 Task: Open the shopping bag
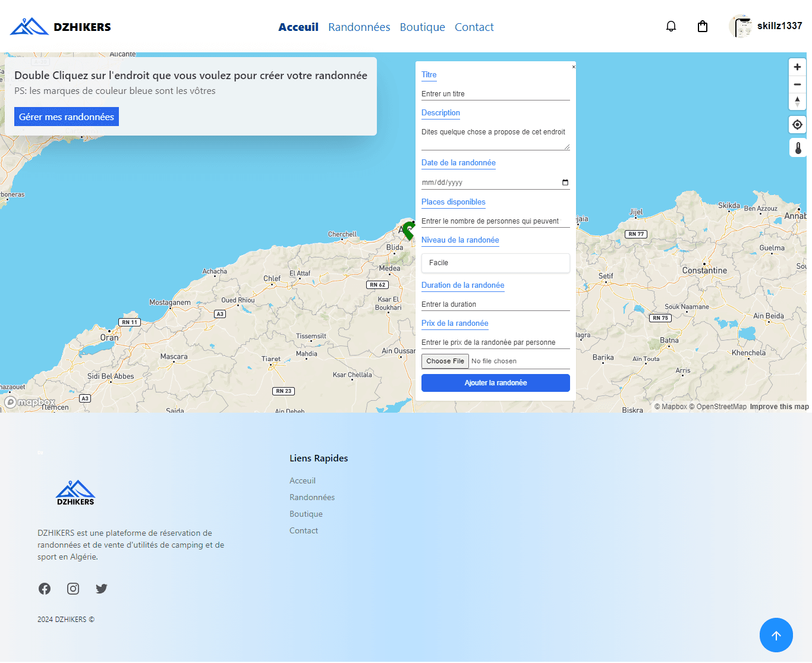(702, 26)
